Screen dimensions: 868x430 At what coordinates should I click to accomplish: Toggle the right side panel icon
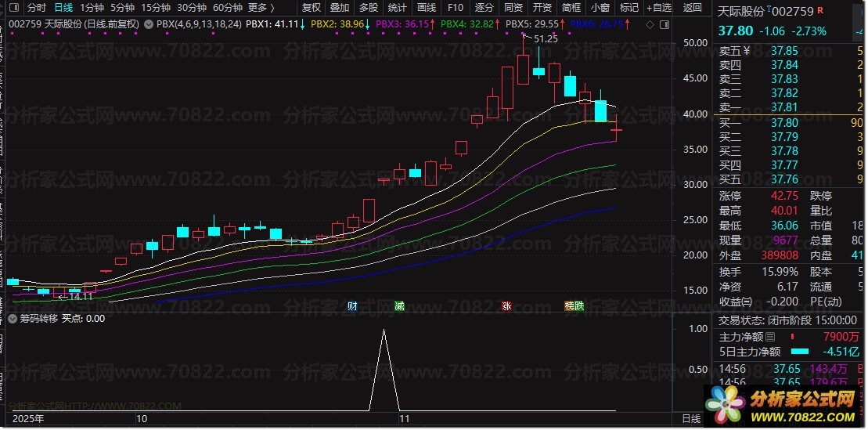pyautogui.click(x=664, y=25)
